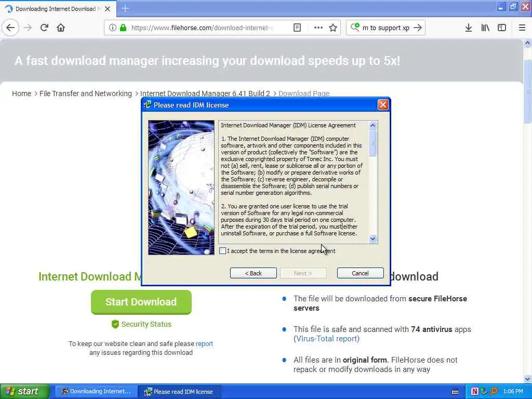Click the browser page scroll down arrow
The height and width of the screenshot is (399, 532).
point(527,379)
